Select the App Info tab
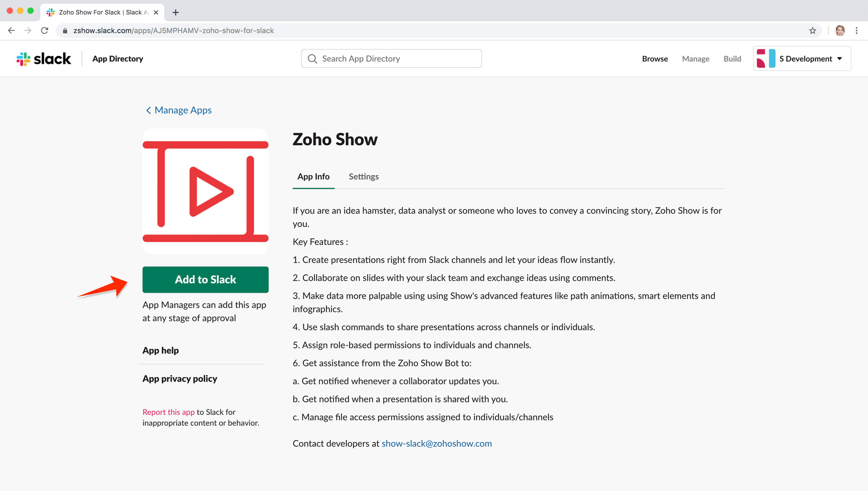This screenshot has height=491, width=868. coord(313,177)
